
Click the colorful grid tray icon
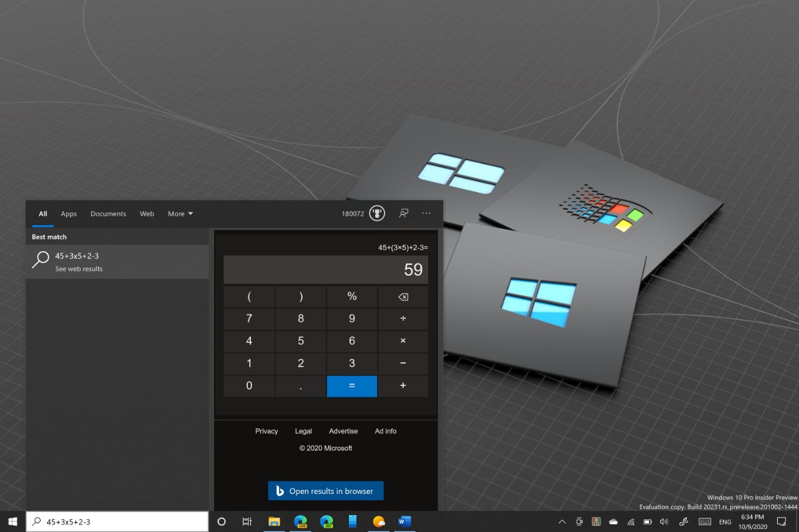[596, 522]
